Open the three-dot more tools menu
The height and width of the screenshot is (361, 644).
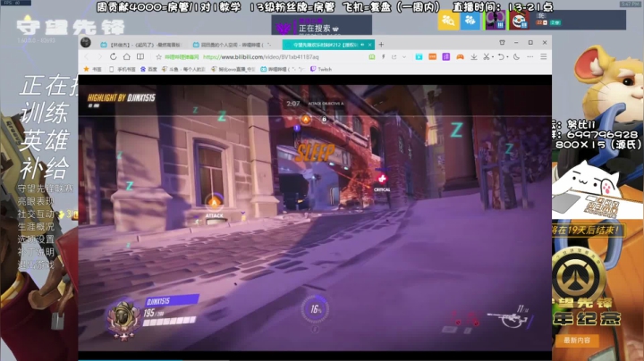tap(530, 57)
